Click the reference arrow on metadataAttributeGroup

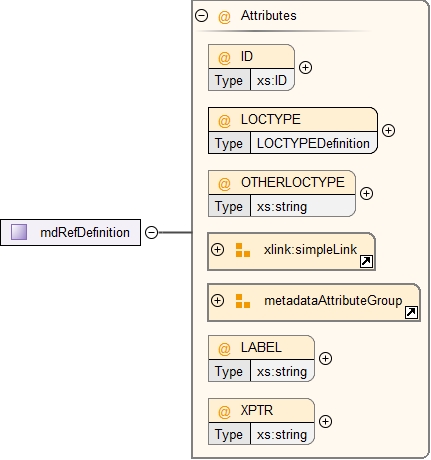pos(411,312)
